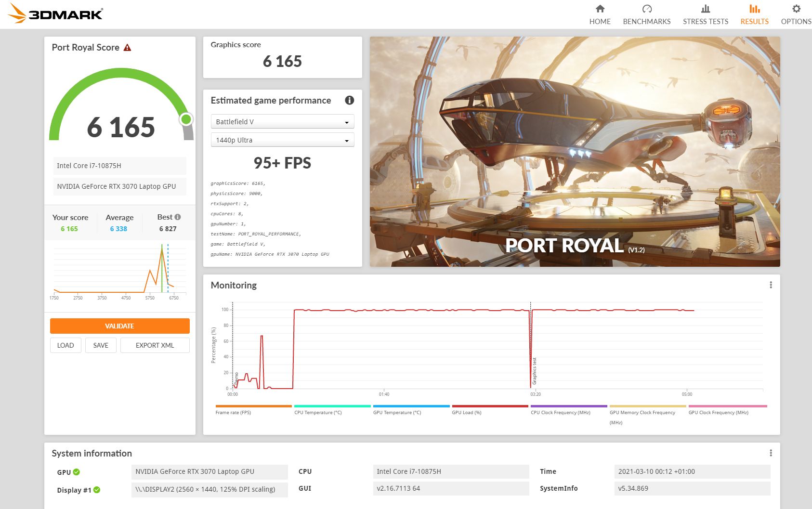This screenshot has height=509, width=812.
Task: Toggle Frame rate (FPS) legend series
Action: click(x=253, y=410)
